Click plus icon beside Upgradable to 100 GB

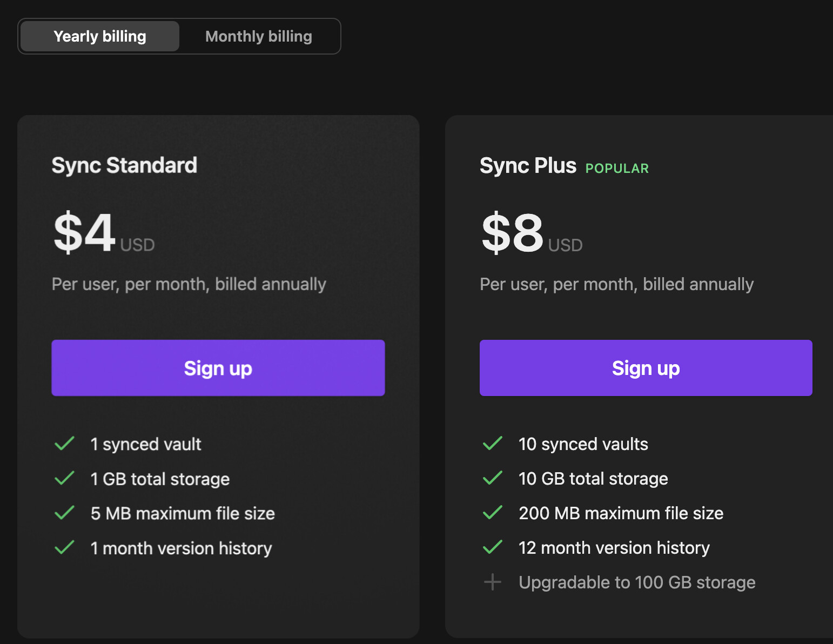coord(493,582)
